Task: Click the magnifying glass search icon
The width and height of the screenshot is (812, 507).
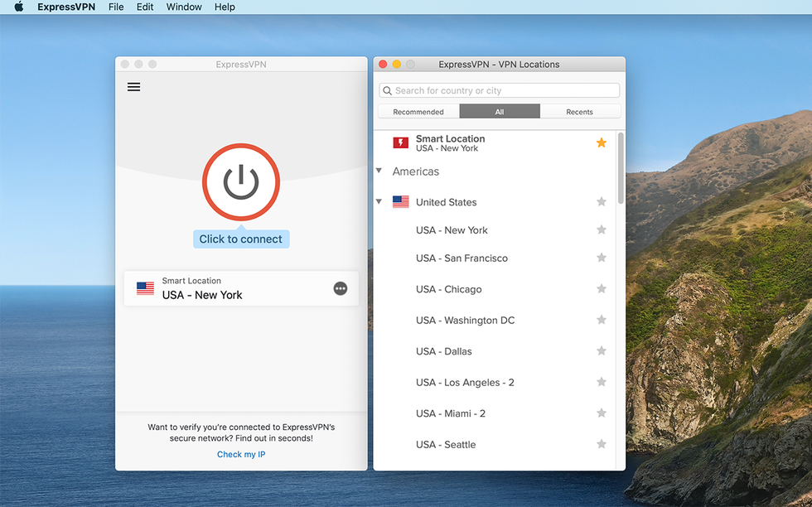Action: pos(387,90)
